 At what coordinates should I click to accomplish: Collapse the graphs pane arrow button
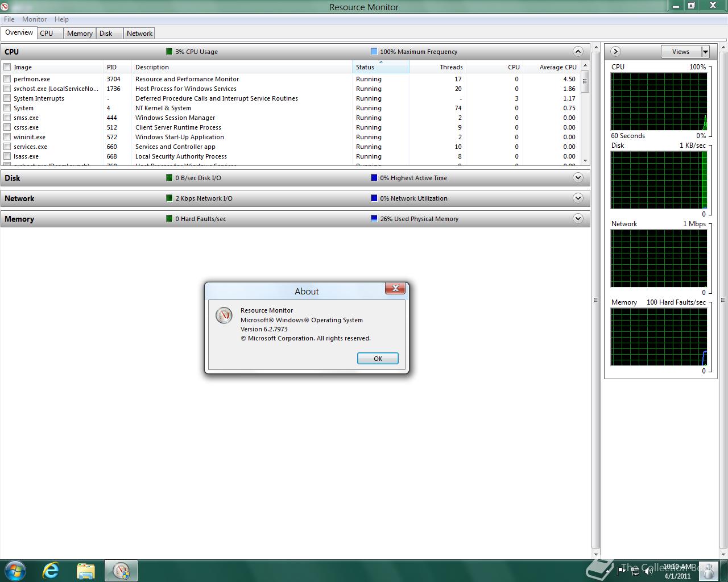click(x=615, y=51)
